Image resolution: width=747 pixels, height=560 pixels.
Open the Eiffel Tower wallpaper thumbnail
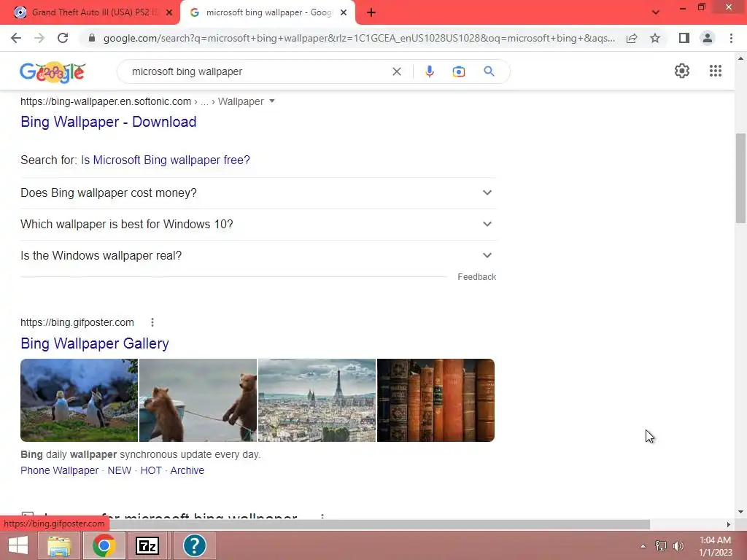(x=317, y=400)
